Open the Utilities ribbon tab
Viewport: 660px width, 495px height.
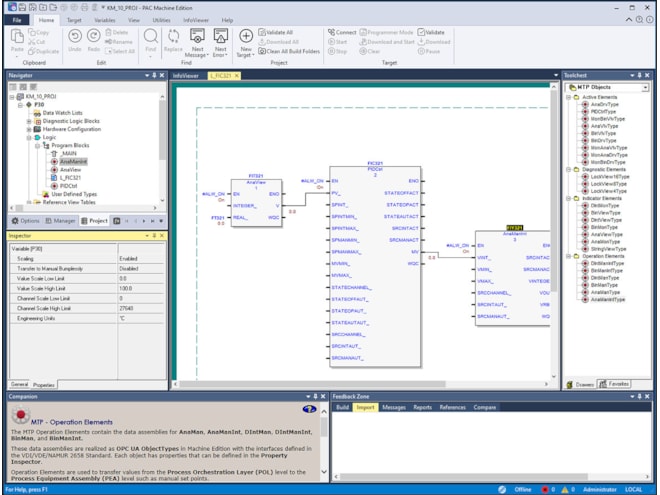[162, 19]
